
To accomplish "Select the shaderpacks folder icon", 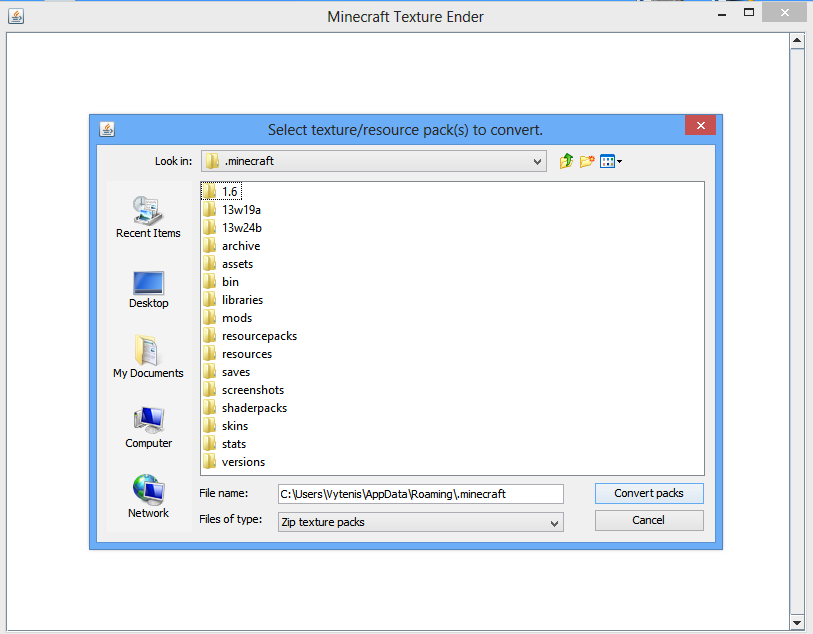I will 209,408.
